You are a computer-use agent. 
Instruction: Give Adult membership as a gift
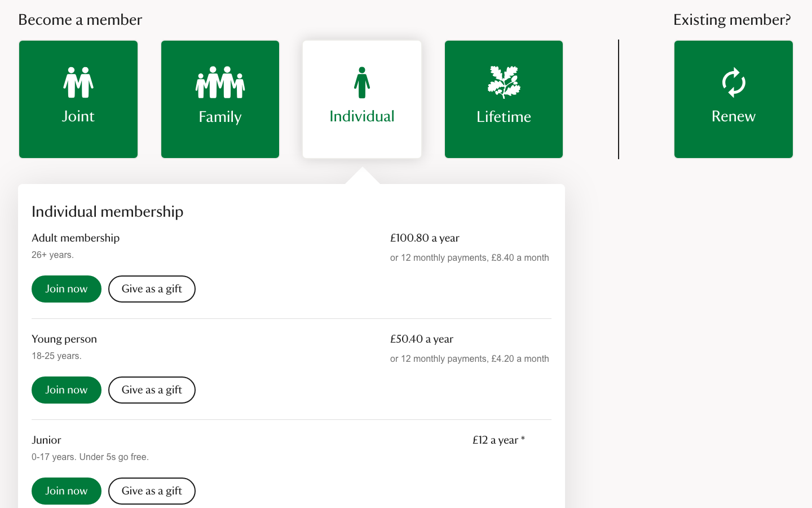pyautogui.click(x=152, y=289)
